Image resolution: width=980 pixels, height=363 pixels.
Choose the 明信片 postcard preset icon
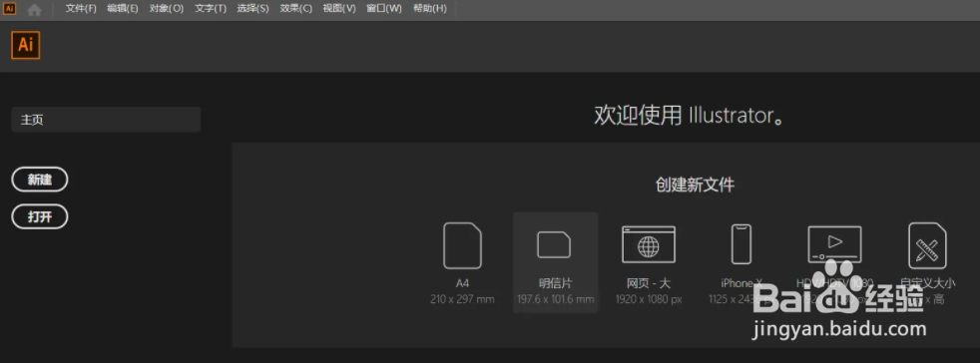point(555,245)
